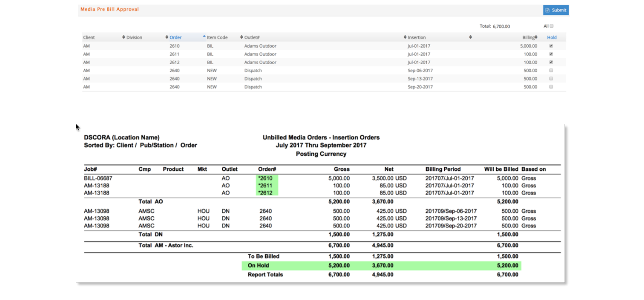Click the blue Order column header
Image resolution: width=644 pixels, height=300 pixels.
tap(175, 38)
